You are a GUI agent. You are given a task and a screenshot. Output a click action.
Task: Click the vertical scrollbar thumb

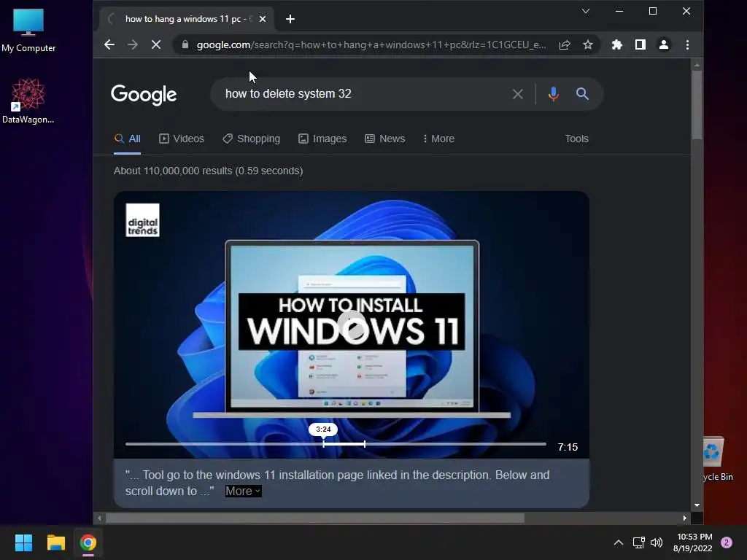(x=697, y=105)
